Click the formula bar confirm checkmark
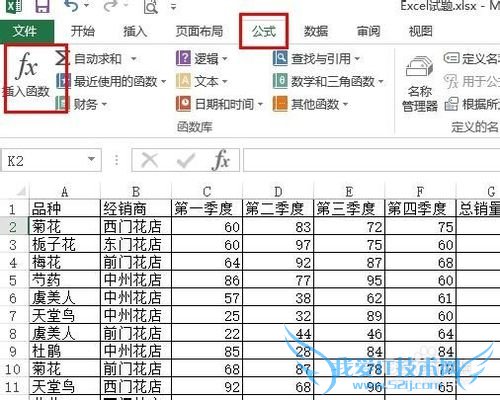 (185, 160)
